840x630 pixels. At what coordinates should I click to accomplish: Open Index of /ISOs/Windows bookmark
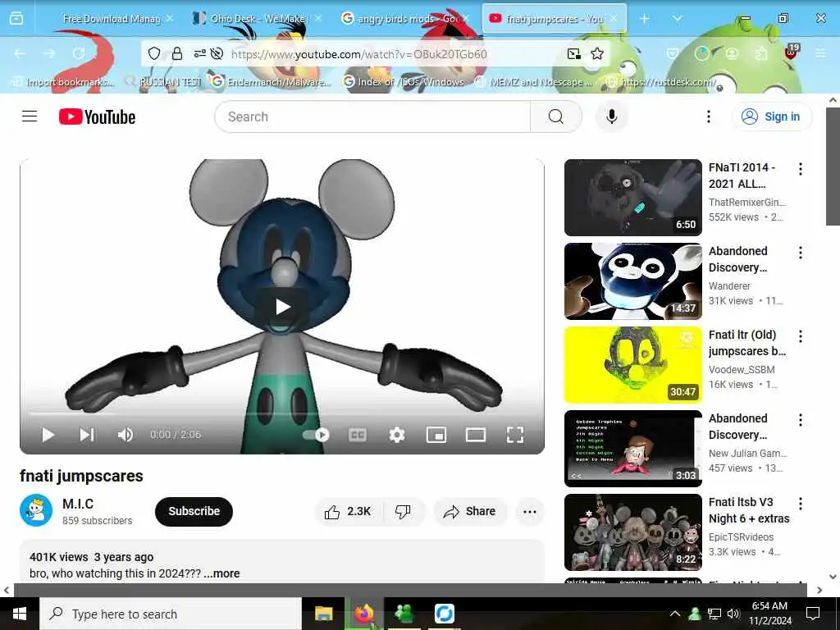(x=403, y=81)
